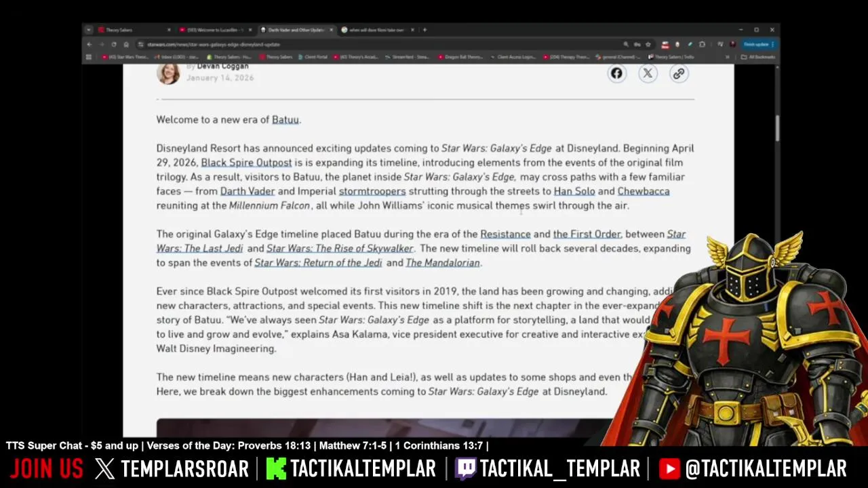Screen dimensions: 868x488
Task: Open All Bookmarks folder
Action: tap(759, 57)
